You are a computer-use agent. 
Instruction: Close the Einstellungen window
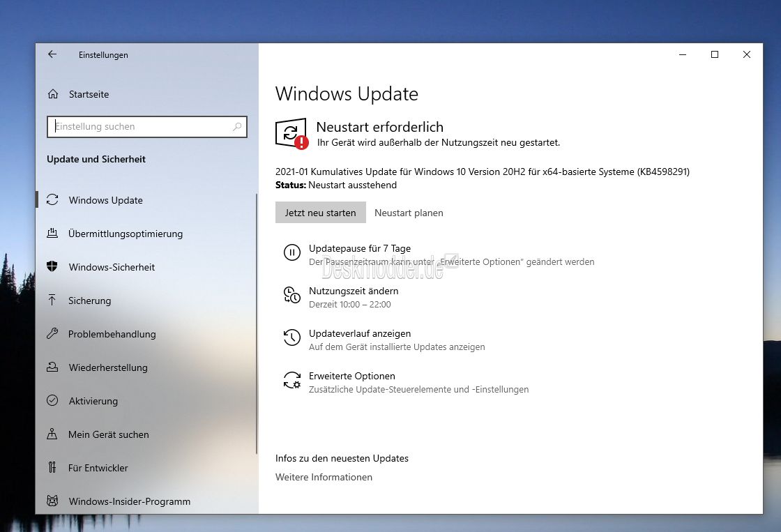pos(747,54)
